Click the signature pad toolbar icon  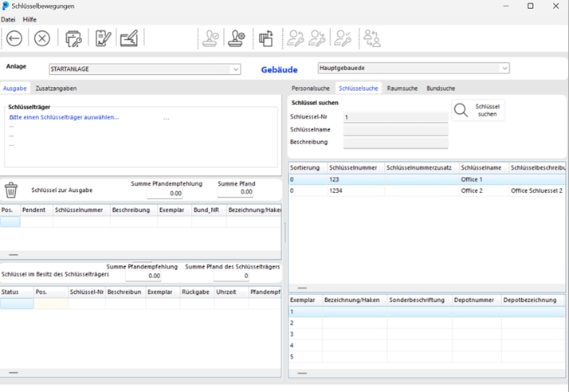129,38
